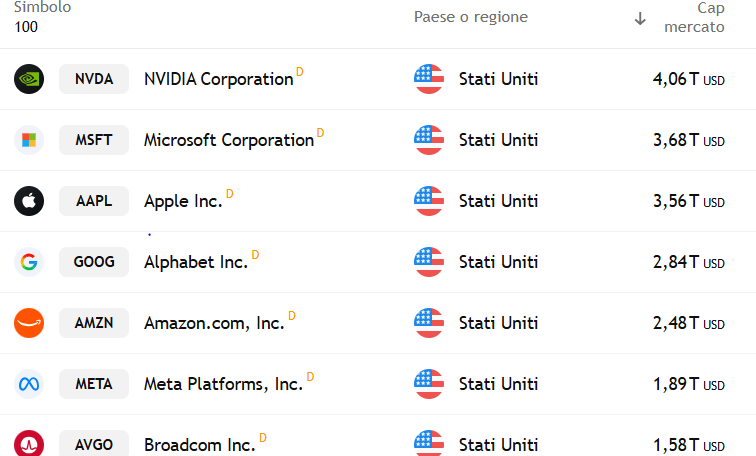Click the Paese o regione column header
The width and height of the screenshot is (756, 456).
pos(471,17)
